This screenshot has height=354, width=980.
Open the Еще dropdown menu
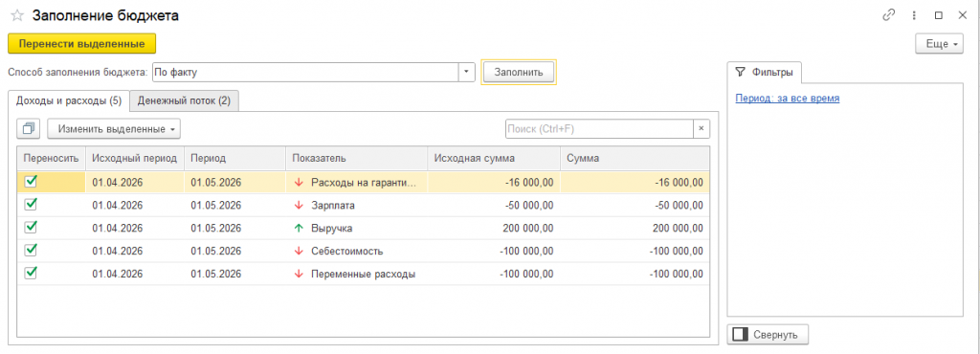point(939,44)
